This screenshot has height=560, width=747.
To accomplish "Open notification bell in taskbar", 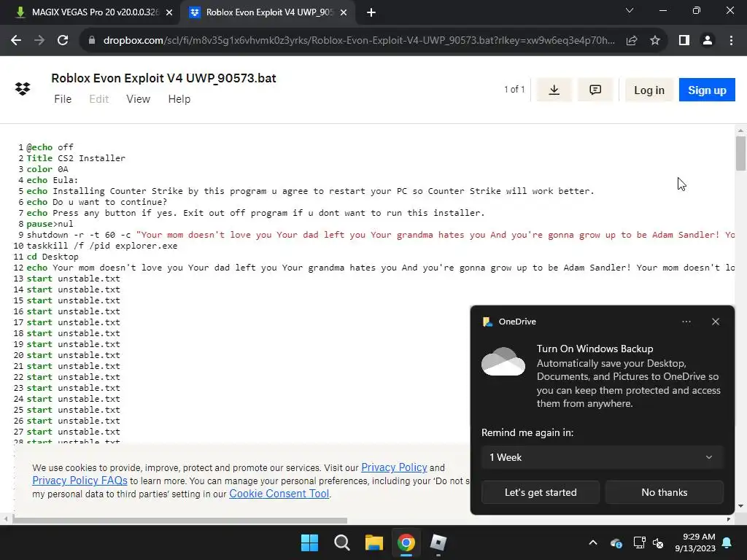I will (727, 542).
